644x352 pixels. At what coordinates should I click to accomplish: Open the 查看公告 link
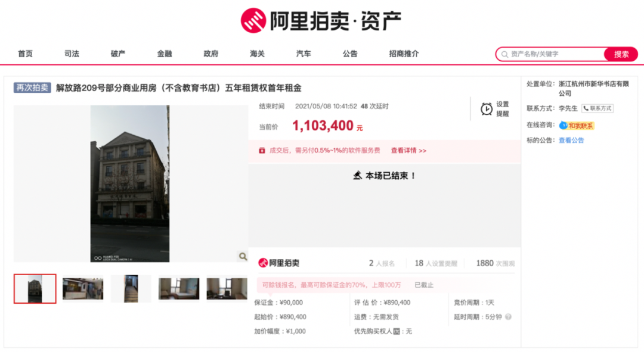pyautogui.click(x=571, y=141)
